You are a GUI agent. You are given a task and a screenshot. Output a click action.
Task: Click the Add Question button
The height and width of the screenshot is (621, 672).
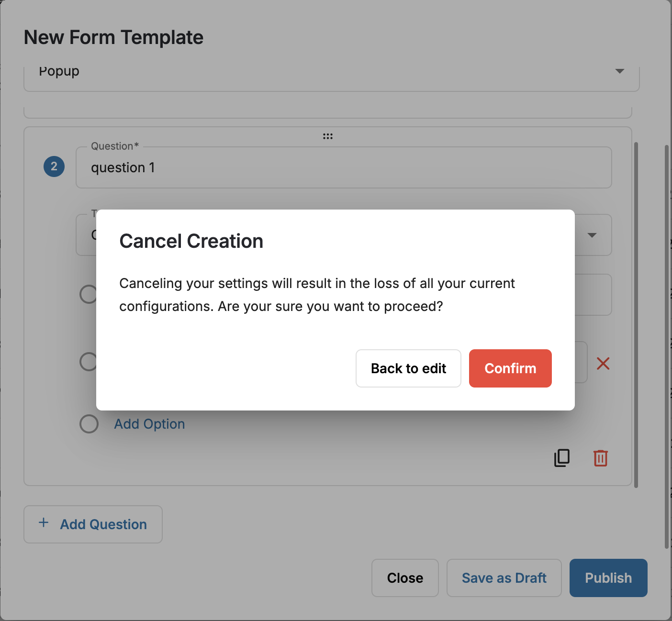(x=93, y=524)
